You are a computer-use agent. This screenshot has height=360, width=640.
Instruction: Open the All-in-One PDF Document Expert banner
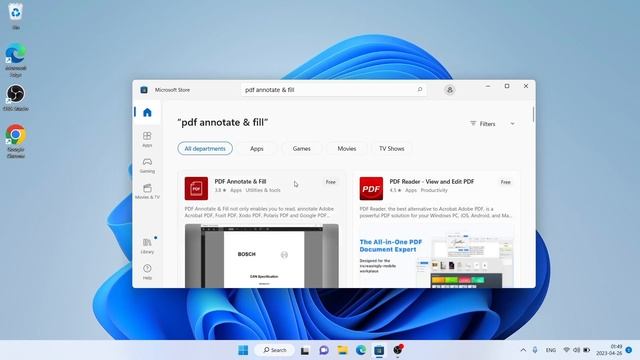point(436,256)
